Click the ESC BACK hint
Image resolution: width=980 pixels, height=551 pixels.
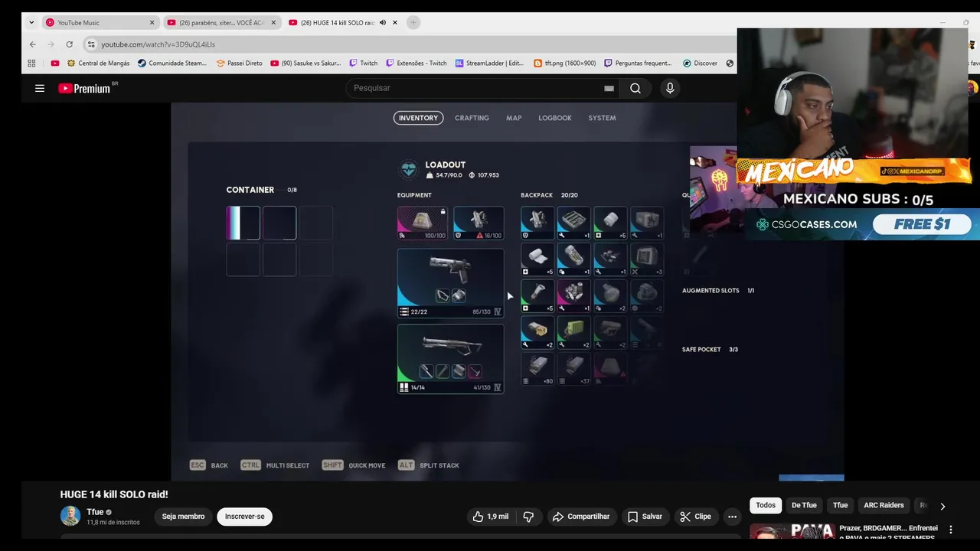(209, 465)
